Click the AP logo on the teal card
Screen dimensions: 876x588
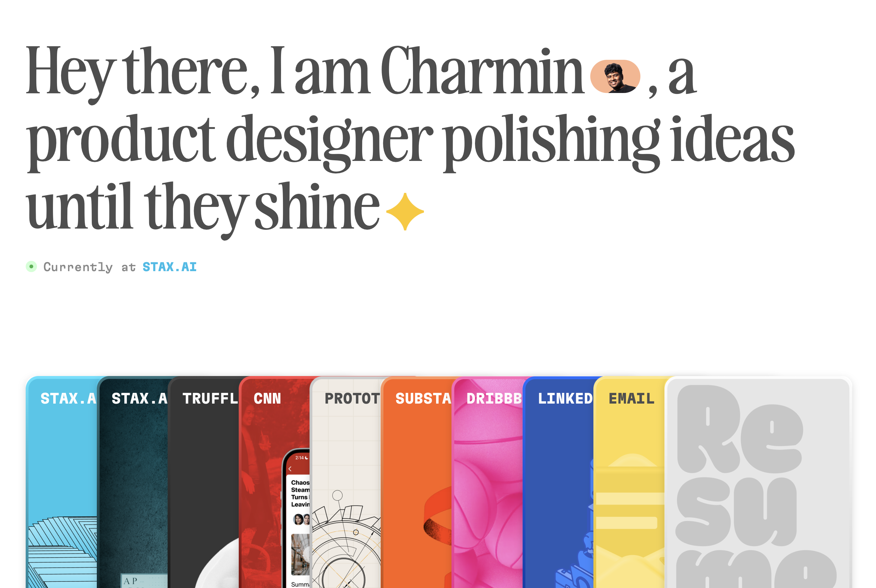pos(131,581)
